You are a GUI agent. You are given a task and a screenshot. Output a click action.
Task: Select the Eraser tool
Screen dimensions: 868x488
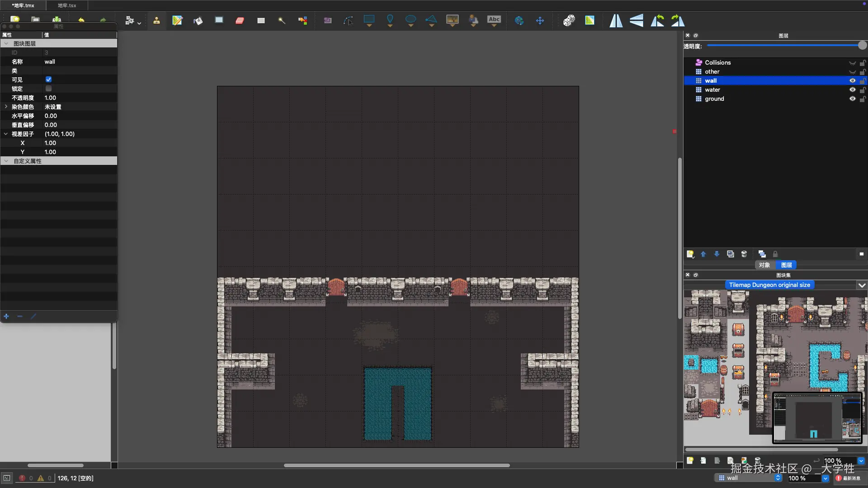coord(240,20)
